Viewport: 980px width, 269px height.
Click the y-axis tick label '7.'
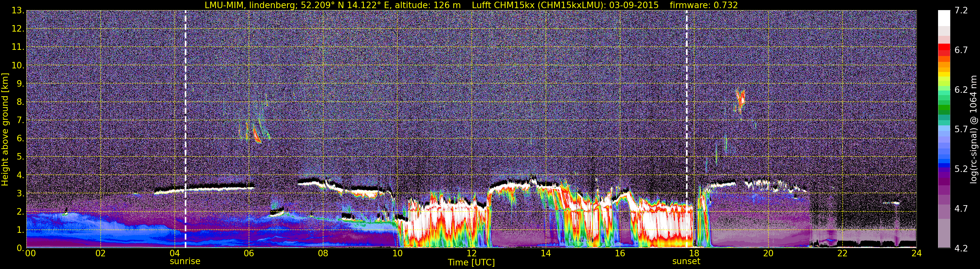coord(20,120)
